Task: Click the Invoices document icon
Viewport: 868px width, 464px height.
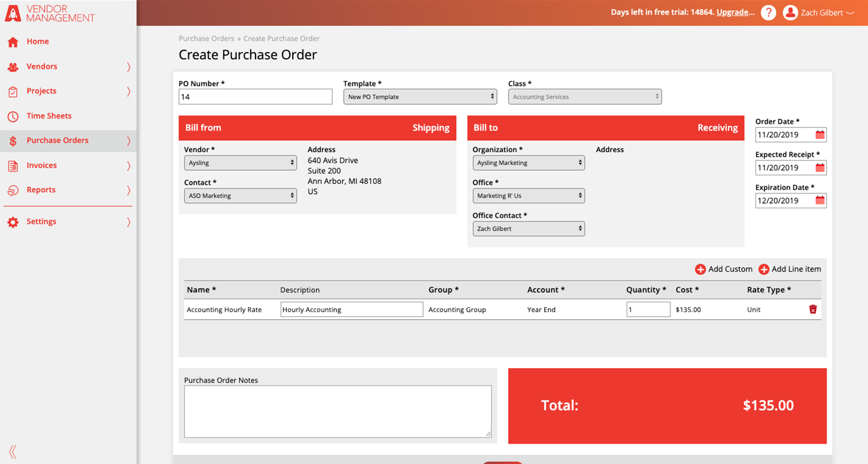Action: [13, 166]
